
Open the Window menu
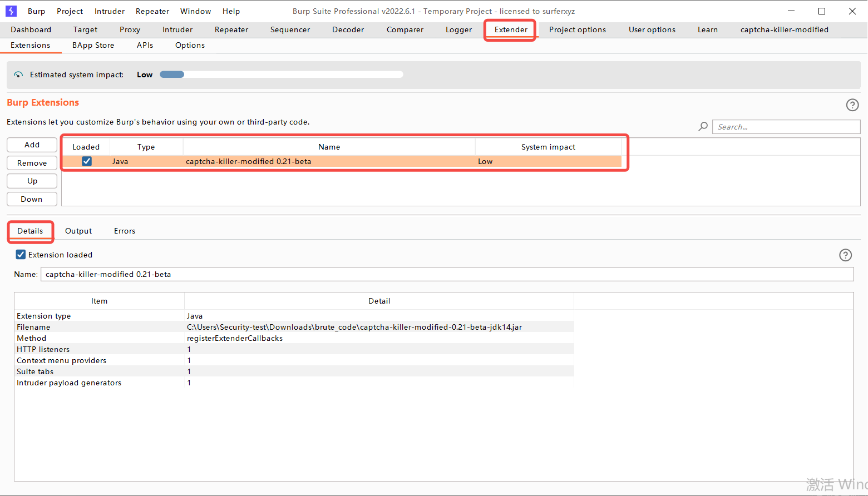[x=195, y=11]
